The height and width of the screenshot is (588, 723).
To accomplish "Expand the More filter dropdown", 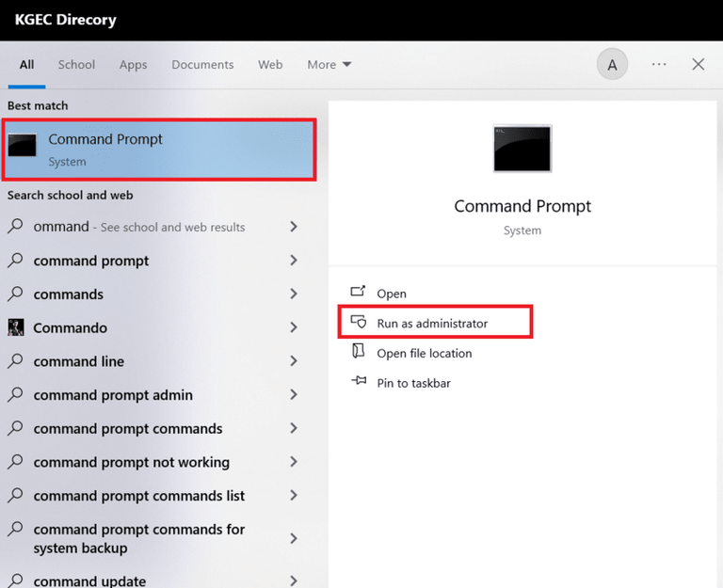I will coord(329,65).
